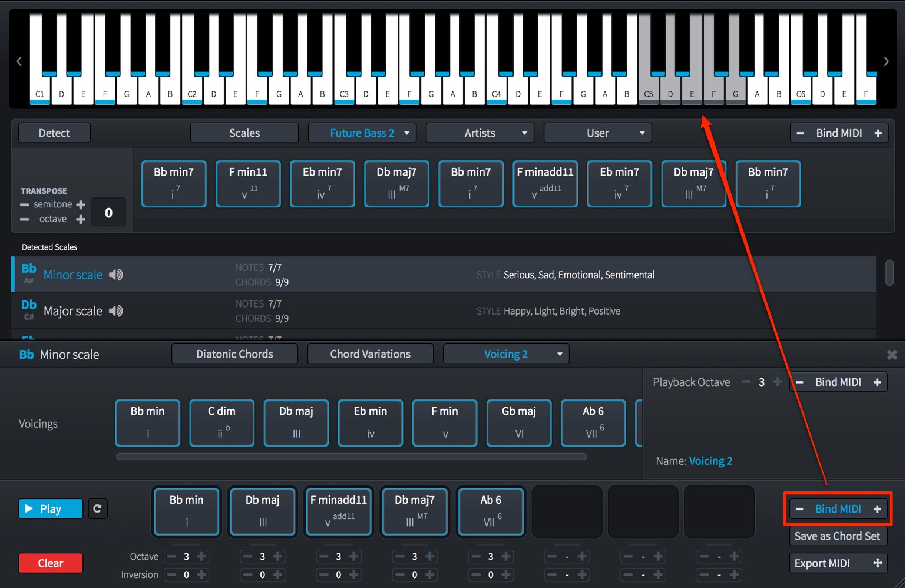Select Ab 6 progression slot
This screenshot has height=588, width=906.
(491, 511)
